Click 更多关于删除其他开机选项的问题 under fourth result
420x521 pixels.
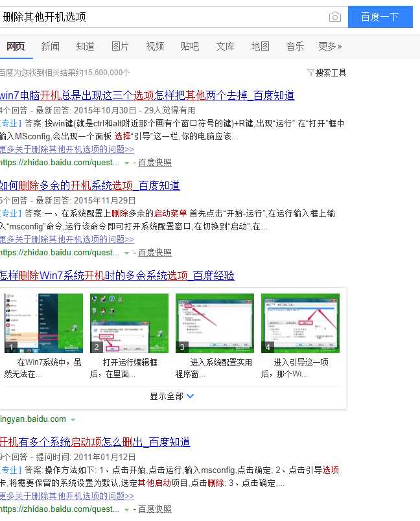point(67,496)
